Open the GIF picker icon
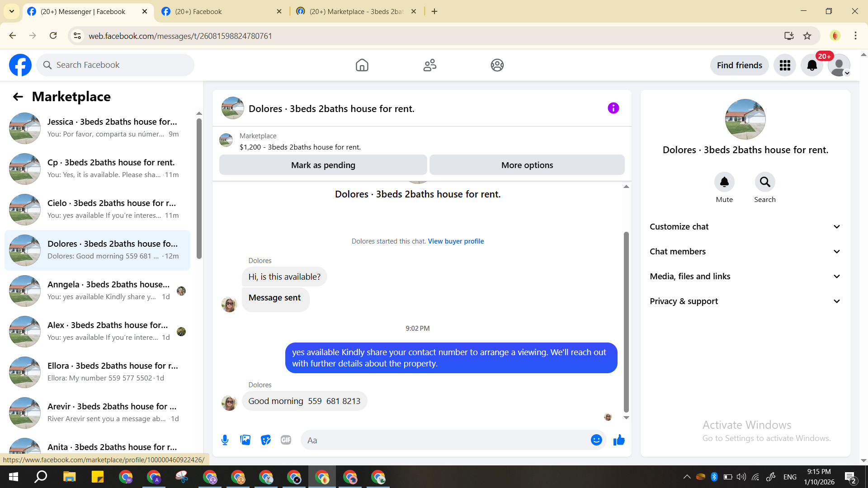 [x=286, y=440]
